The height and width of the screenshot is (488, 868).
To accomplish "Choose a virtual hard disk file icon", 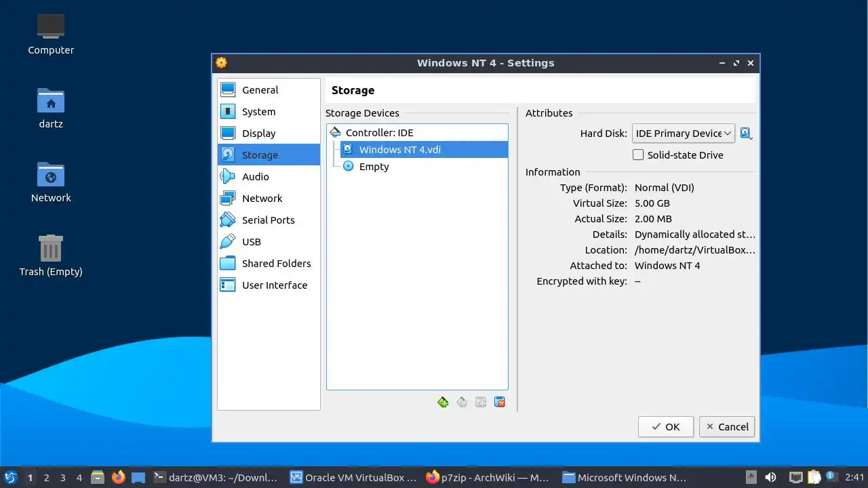I will [x=746, y=134].
